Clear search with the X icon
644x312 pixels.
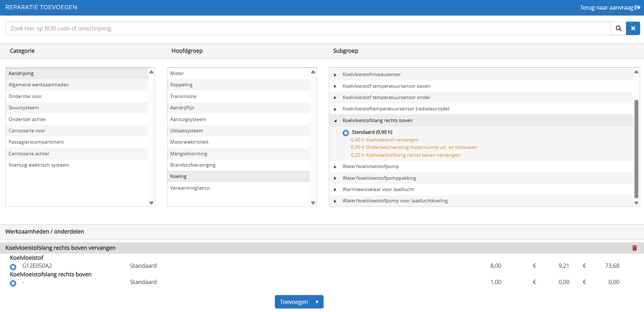(633, 28)
